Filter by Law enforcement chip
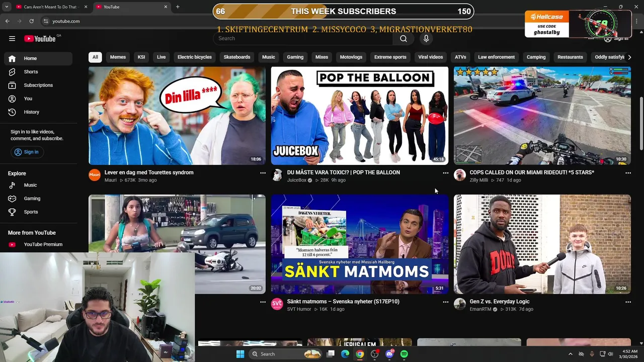This screenshot has height=362, width=644. point(497,57)
